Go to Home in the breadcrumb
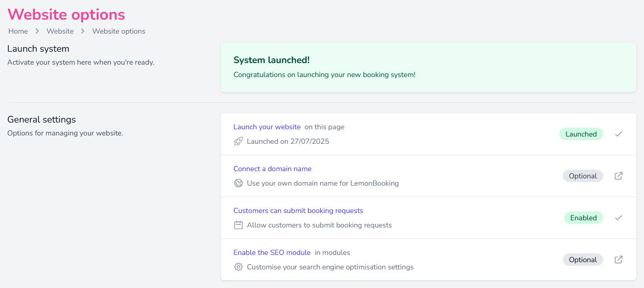The width and height of the screenshot is (644, 288). point(18,31)
